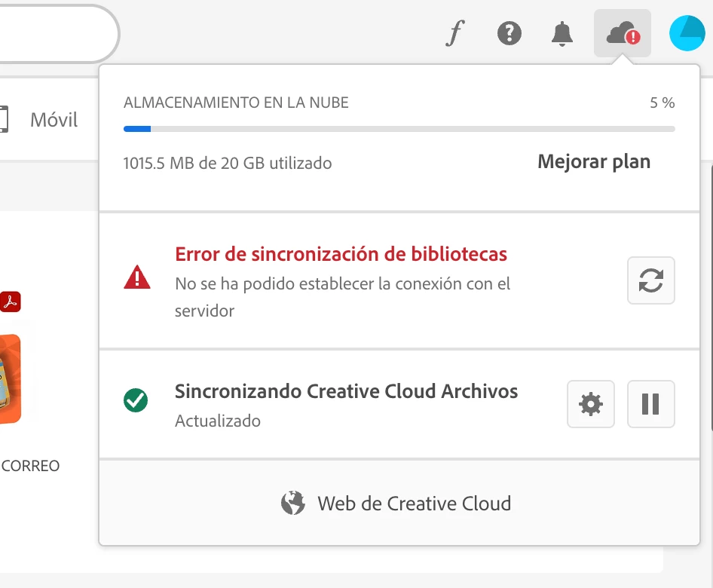This screenshot has height=588, width=713.
Task: Click the Sincronizando Creative Cloud Archivos title
Action: point(347,391)
